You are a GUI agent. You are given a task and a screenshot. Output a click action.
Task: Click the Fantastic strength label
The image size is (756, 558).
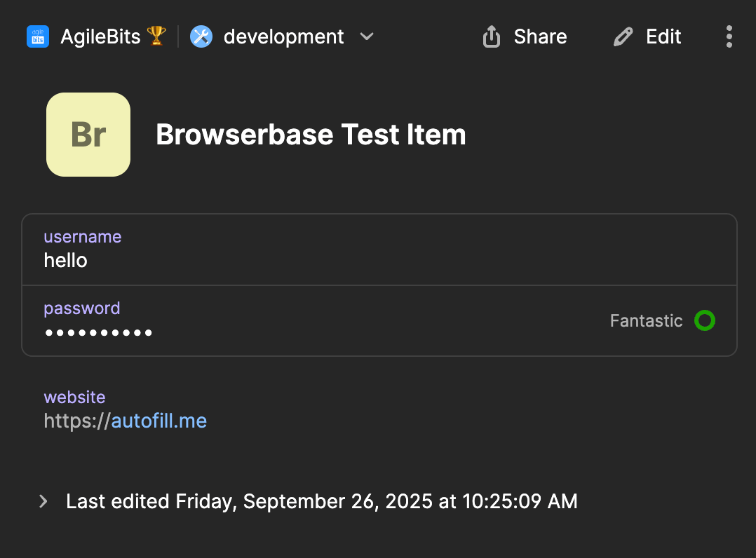pos(646,321)
